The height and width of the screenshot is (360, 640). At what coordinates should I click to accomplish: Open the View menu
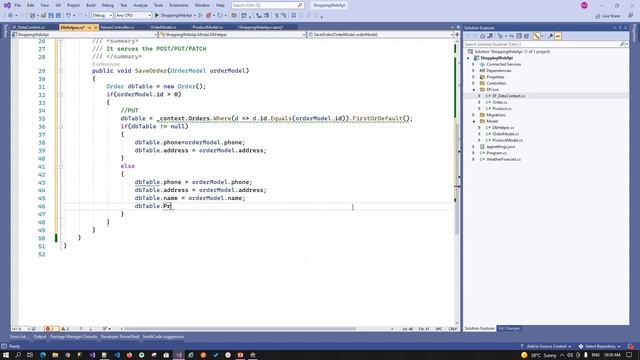pos(44,5)
